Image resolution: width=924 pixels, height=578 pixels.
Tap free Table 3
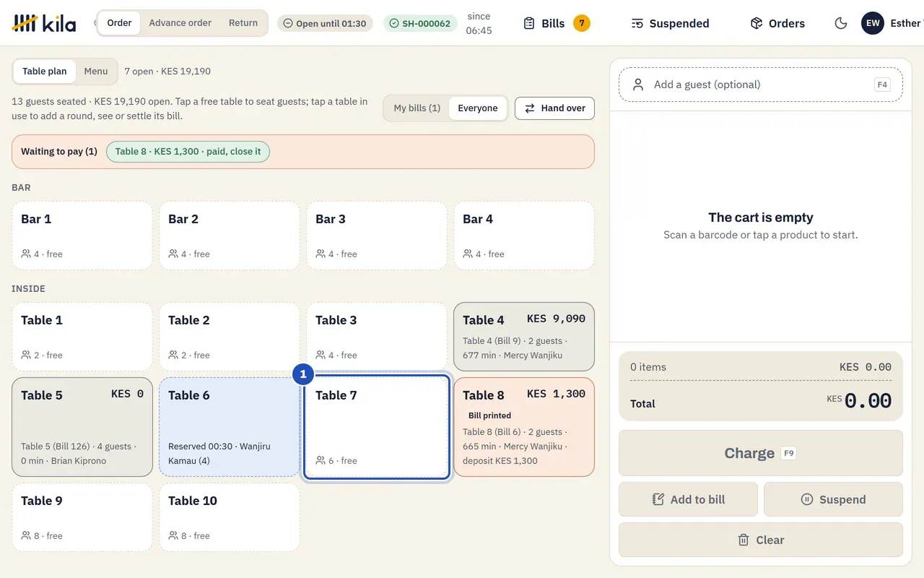(x=377, y=337)
